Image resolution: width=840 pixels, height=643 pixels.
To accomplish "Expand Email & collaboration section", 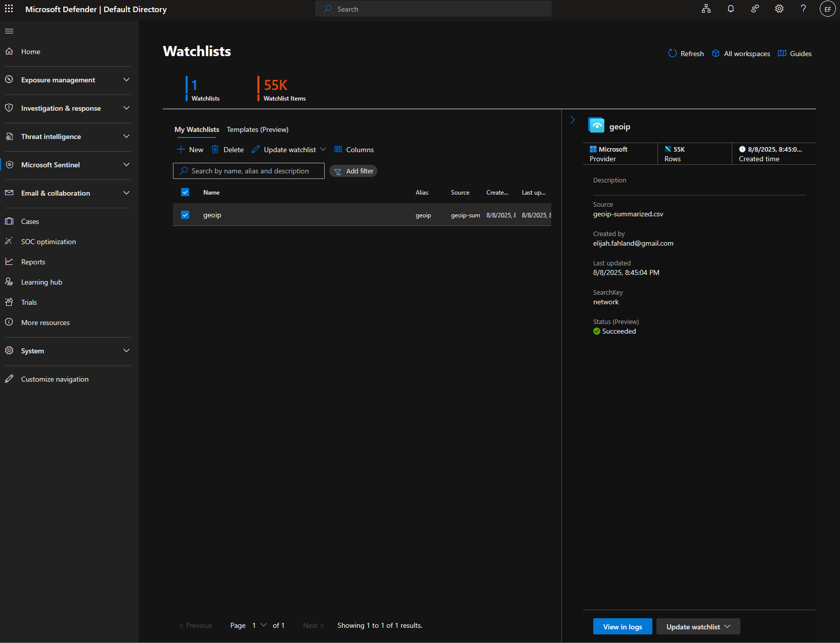I will pos(126,193).
